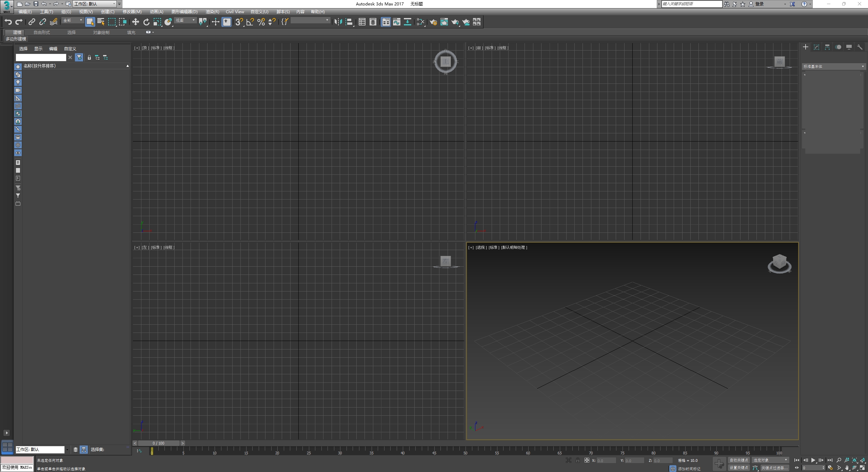This screenshot has width=868, height=472.
Task: Click the Zoom magnifier viewport control
Action: pos(839,460)
